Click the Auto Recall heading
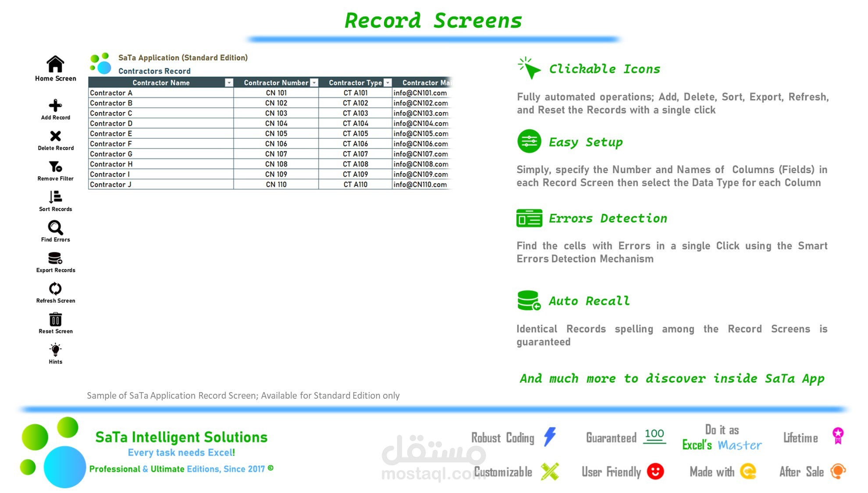 (589, 301)
